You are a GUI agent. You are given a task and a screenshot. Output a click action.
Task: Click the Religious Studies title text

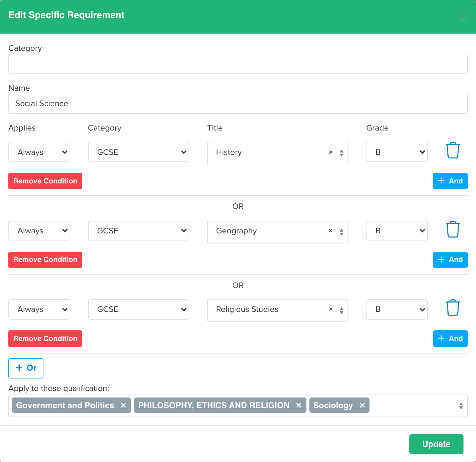click(x=247, y=309)
